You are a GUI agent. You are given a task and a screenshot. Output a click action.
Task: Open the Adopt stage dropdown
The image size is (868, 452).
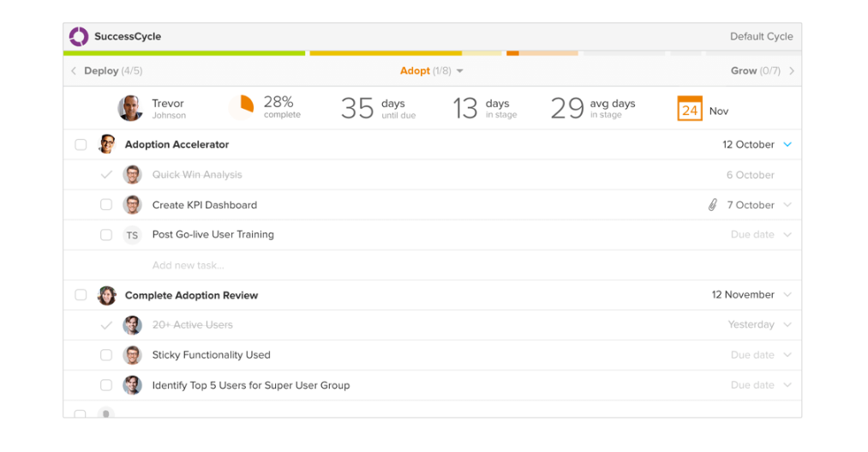pos(459,71)
